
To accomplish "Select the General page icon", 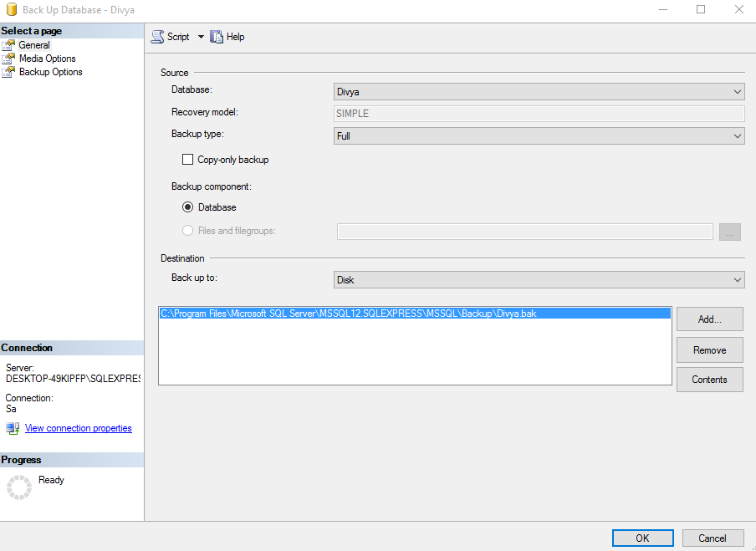I will coord(8,45).
